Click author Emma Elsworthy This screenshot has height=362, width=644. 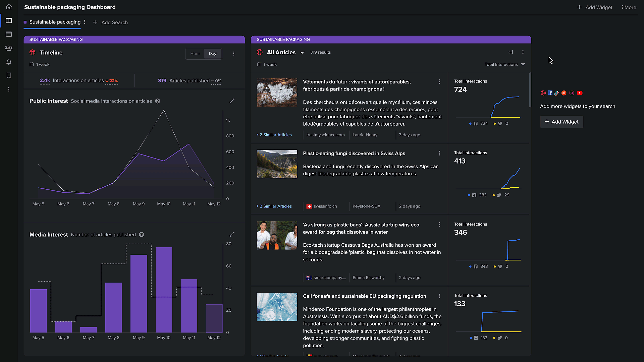368,278
